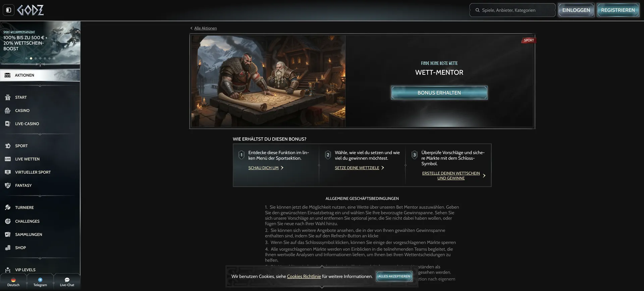644x291 pixels.
Task: Click the Virtueller Sport monitor icon
Action: point(8,172)
